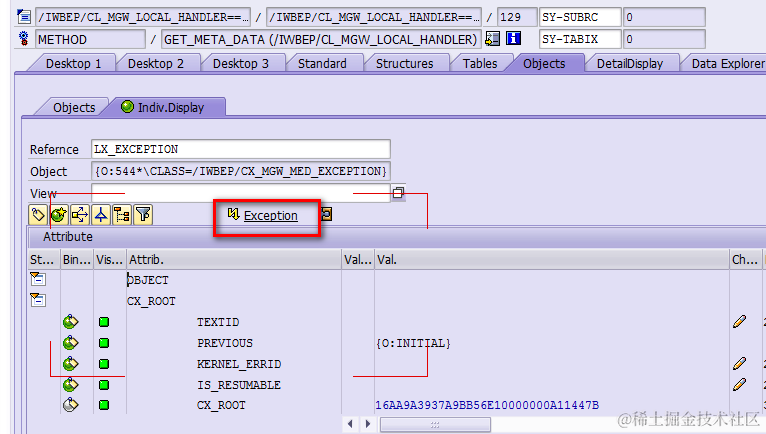Click binding icon in PREVIOUS row

coord(70,343)
